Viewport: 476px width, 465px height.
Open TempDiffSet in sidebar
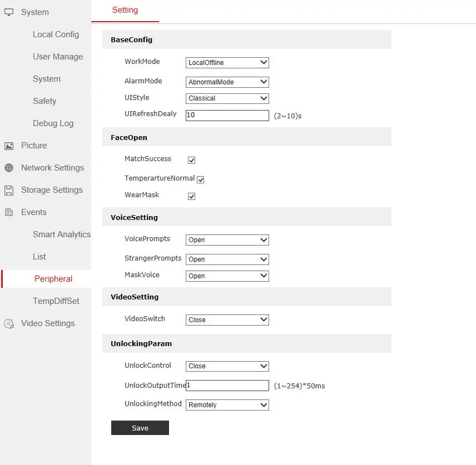tap(56, 301)
